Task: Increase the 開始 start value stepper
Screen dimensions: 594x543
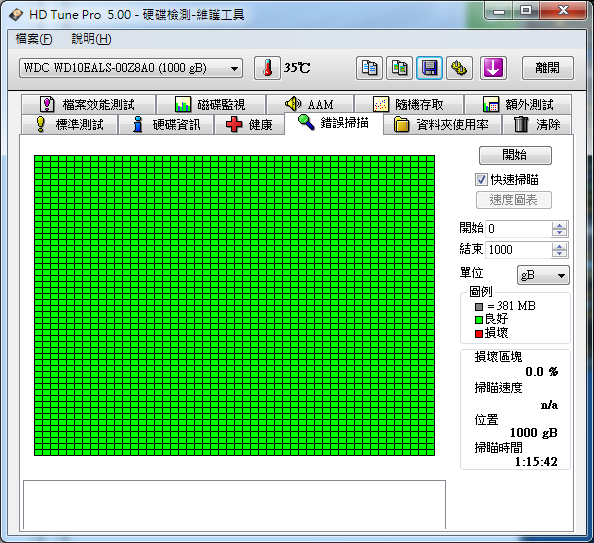Action: pyautogui.click(x=560, y=225)
